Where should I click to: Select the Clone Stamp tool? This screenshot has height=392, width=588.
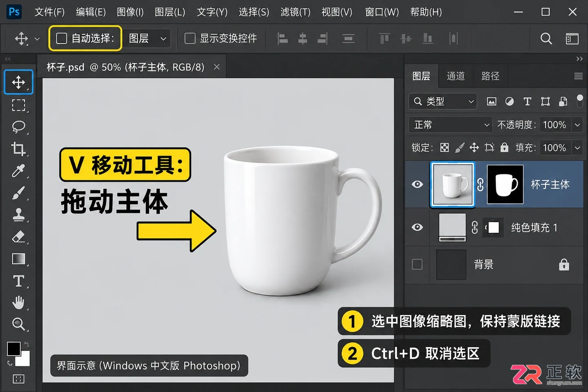(18, 214)
